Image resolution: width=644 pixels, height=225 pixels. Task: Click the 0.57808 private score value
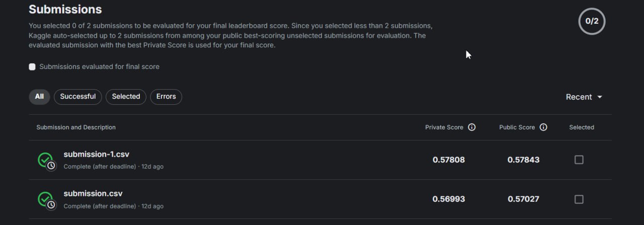click(449, 160)
